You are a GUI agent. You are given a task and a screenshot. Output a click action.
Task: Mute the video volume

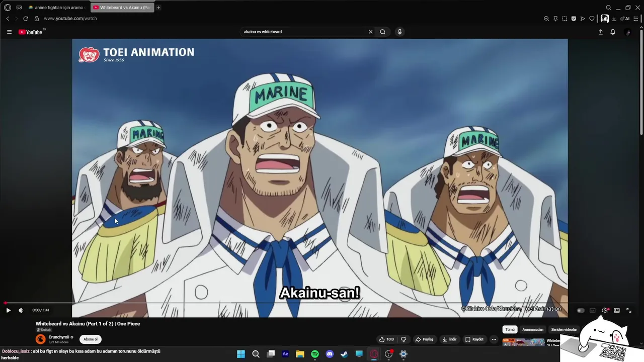(x=21, y=310)
